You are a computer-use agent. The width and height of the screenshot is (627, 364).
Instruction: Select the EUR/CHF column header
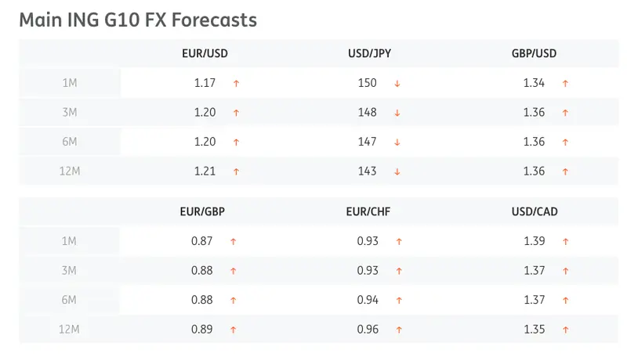pos(368,211)
